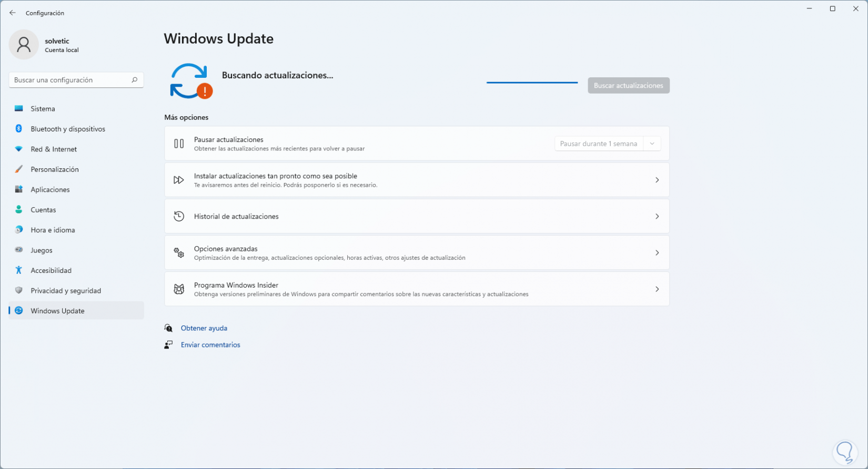Viewport: 868px width, 469px height.
Task: Open the solvetic user avatar
Action: click(24, 45)
